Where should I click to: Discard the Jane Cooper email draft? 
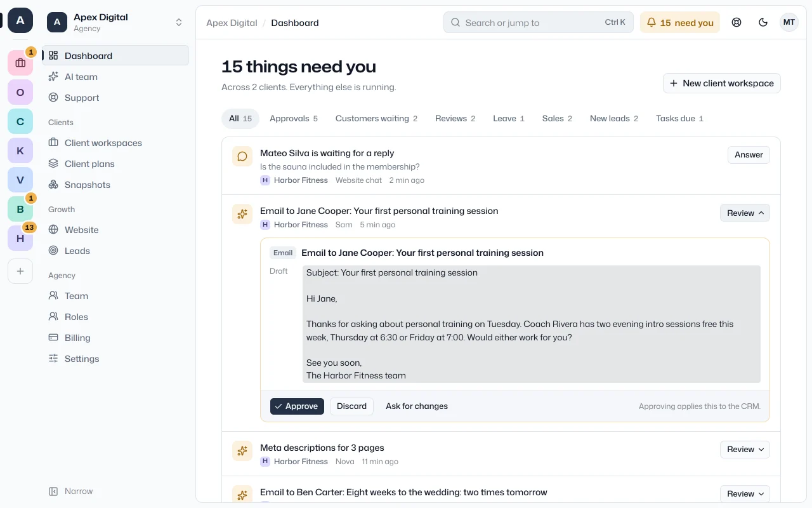pyautogui.click(x=351, y=406)
